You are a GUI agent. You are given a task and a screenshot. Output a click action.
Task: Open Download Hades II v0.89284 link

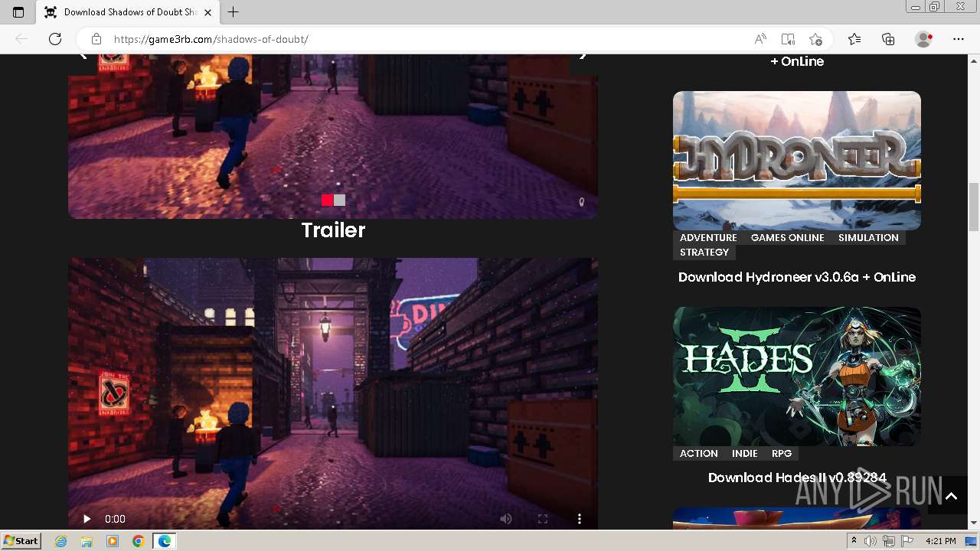[797, 478]
